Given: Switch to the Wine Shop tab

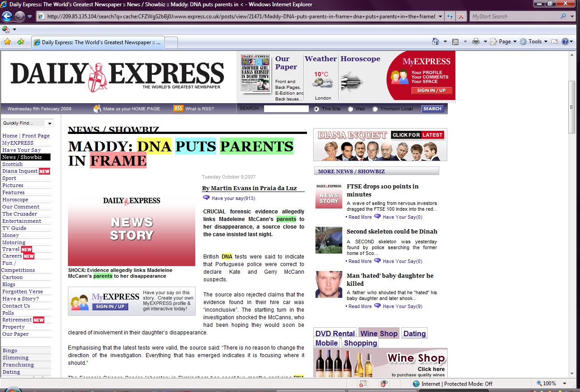Looking at the screenshot, I should coord(378,334).
